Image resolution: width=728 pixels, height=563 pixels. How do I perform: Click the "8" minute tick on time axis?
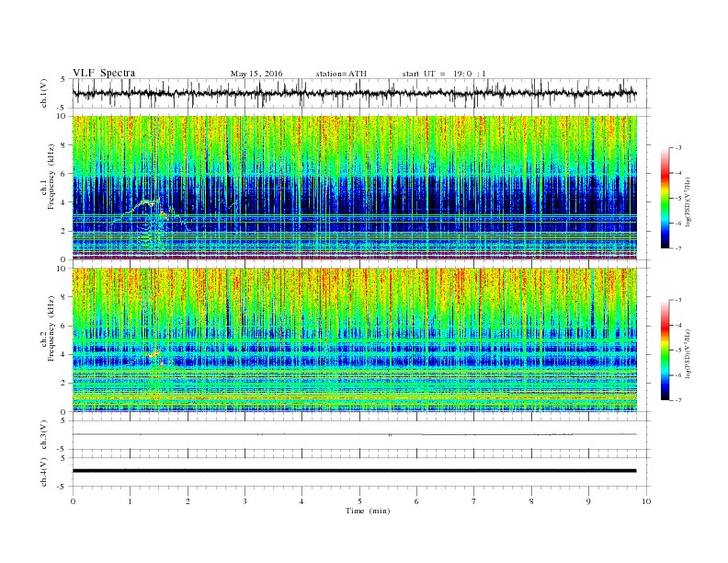point(531,501)
